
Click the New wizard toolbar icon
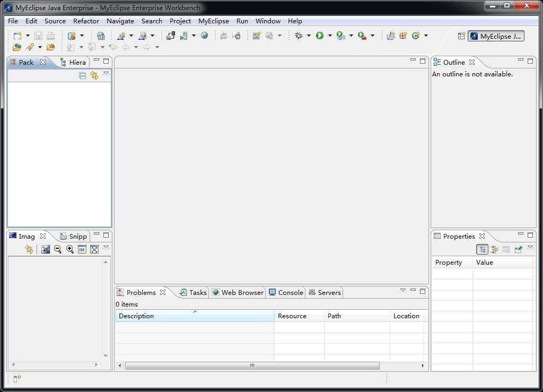coord(17,36)
